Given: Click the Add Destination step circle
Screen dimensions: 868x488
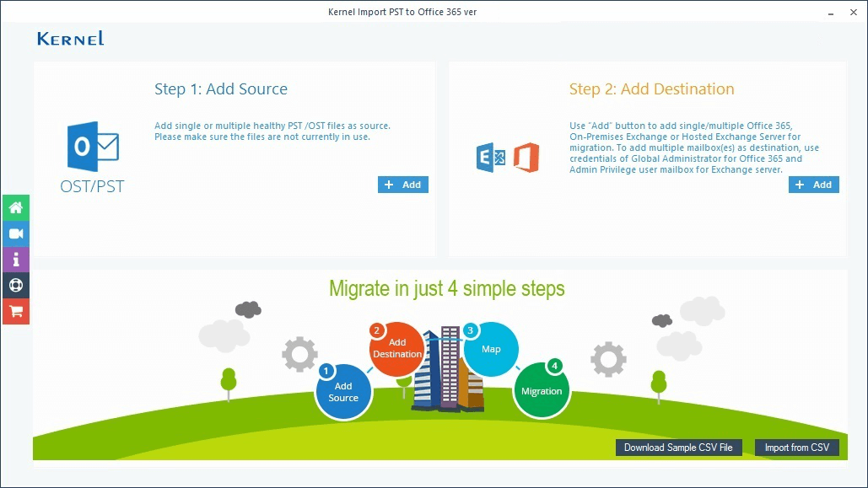Looking at the screenshot, I should (396, 346).
